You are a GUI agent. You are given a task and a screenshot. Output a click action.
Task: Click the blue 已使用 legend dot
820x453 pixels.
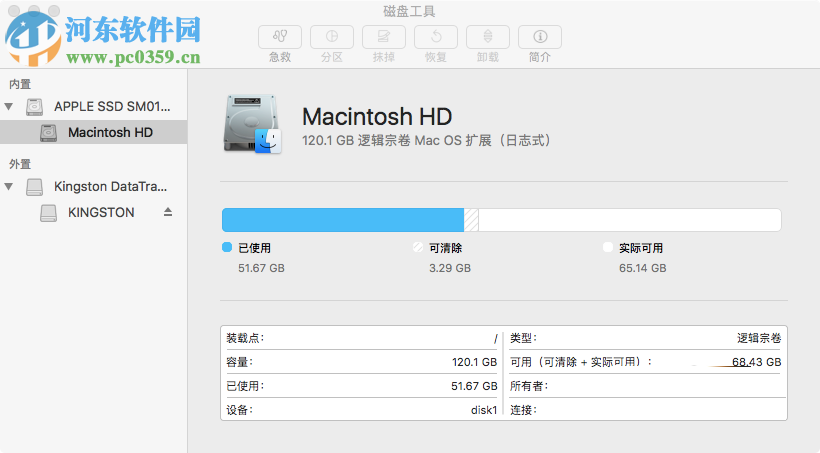[x=227, y=247]
